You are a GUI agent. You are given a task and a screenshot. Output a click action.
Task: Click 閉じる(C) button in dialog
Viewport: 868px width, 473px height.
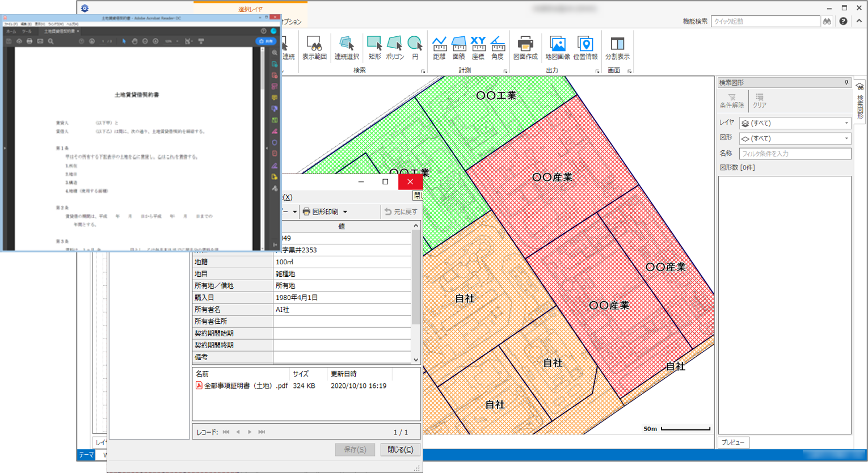pos(400,450)
